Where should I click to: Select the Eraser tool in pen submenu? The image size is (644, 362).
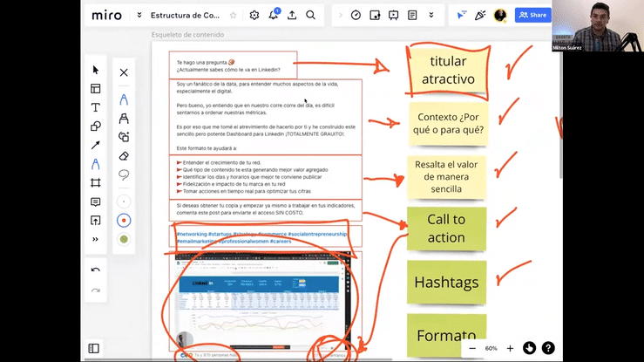click(124, 156)
